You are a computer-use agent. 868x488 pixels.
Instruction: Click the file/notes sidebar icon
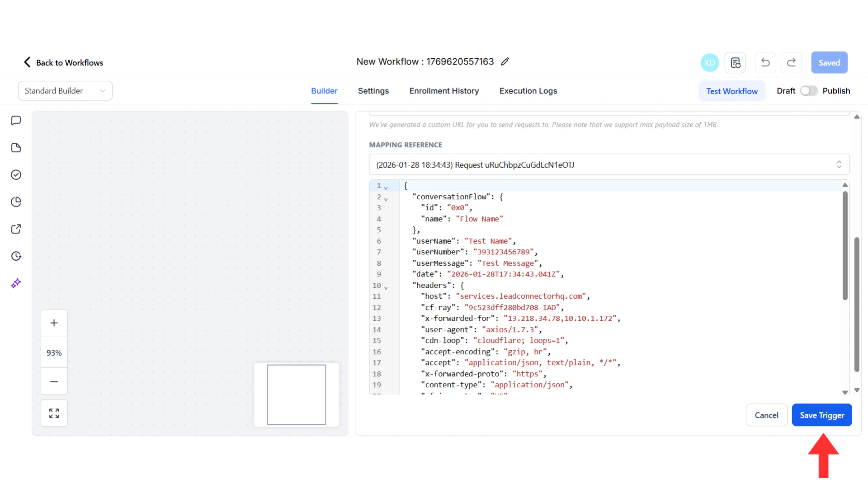16,148
